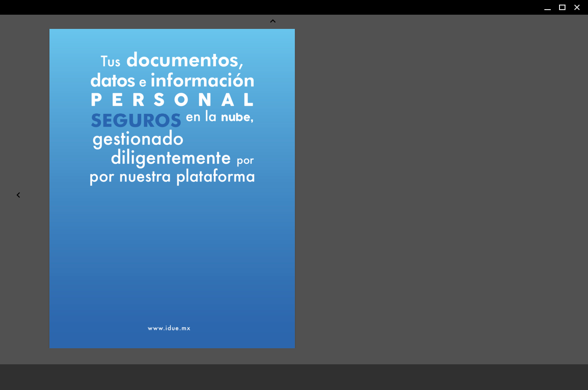Click the word "datos" in the second line
This screenshot has height=390, width=588.
(x=113, y=81)
